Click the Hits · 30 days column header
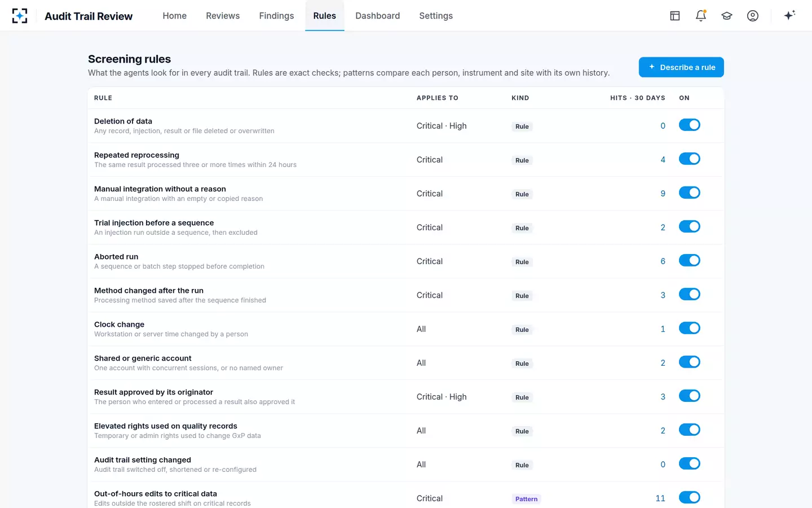Screen dimensions: 812x508 pos(638,98)
